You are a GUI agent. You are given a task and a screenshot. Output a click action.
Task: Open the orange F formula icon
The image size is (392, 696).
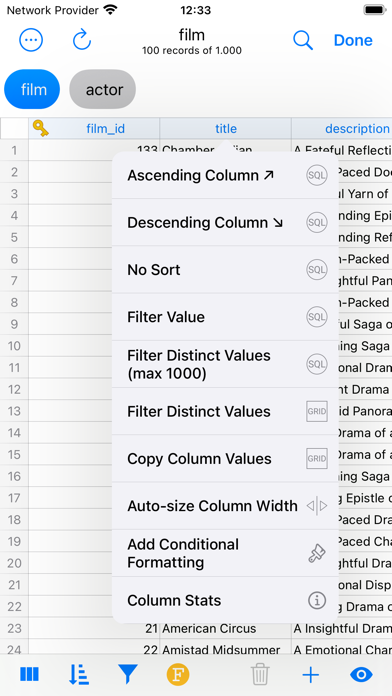tap(178, 675)
